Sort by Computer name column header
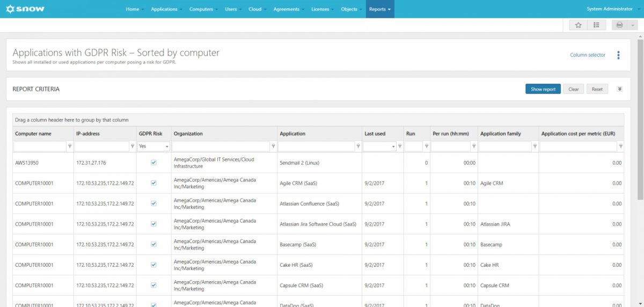644x307 pixels. click(x=42, y=134)
